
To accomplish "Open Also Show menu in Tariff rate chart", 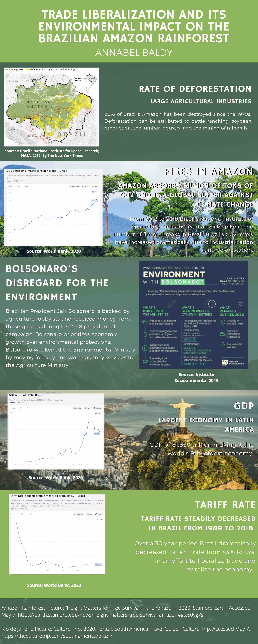I will tap(79, 514).
